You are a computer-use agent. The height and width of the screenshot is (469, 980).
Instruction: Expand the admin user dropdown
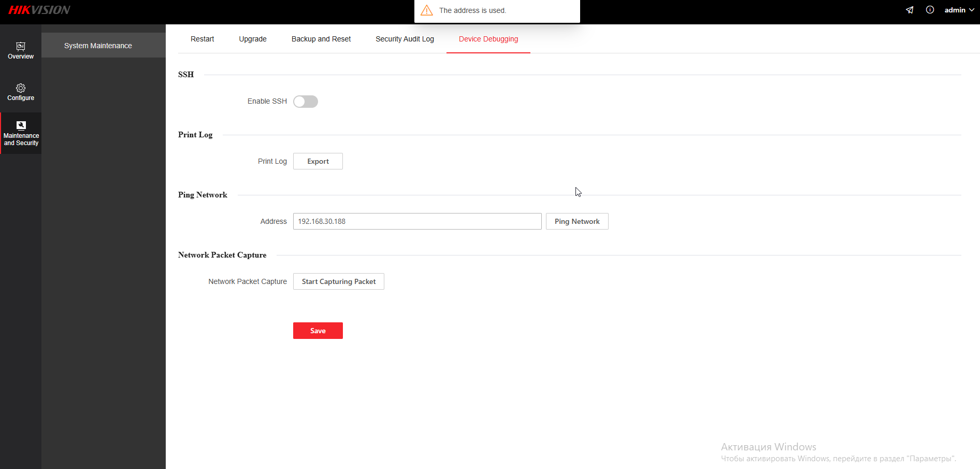point(959,10)
